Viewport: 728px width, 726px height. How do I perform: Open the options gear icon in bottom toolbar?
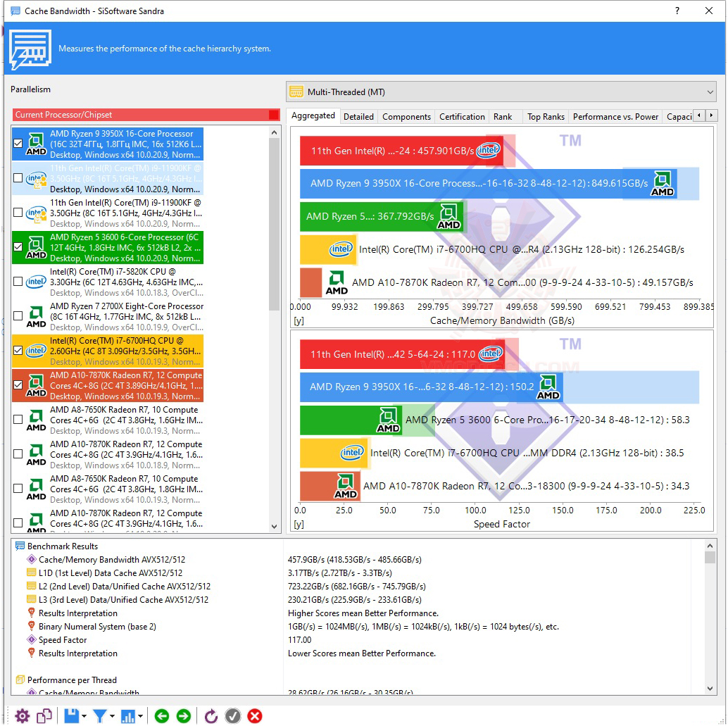(x=22, y=715)
